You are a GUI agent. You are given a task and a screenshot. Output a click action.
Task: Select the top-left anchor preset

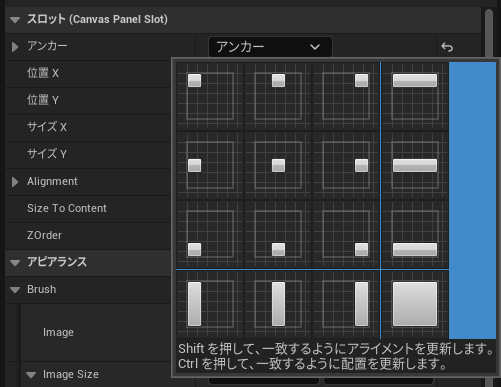coord(210,96)
